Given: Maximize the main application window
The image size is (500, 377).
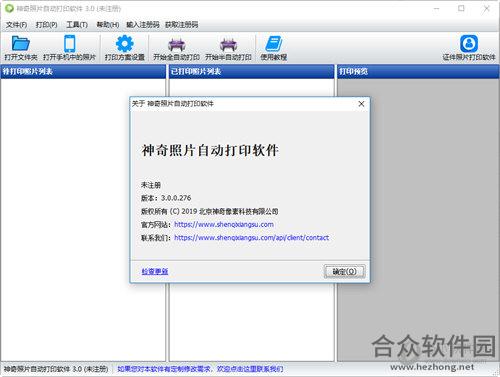Looking at the screenshot, I should (461, 9).
